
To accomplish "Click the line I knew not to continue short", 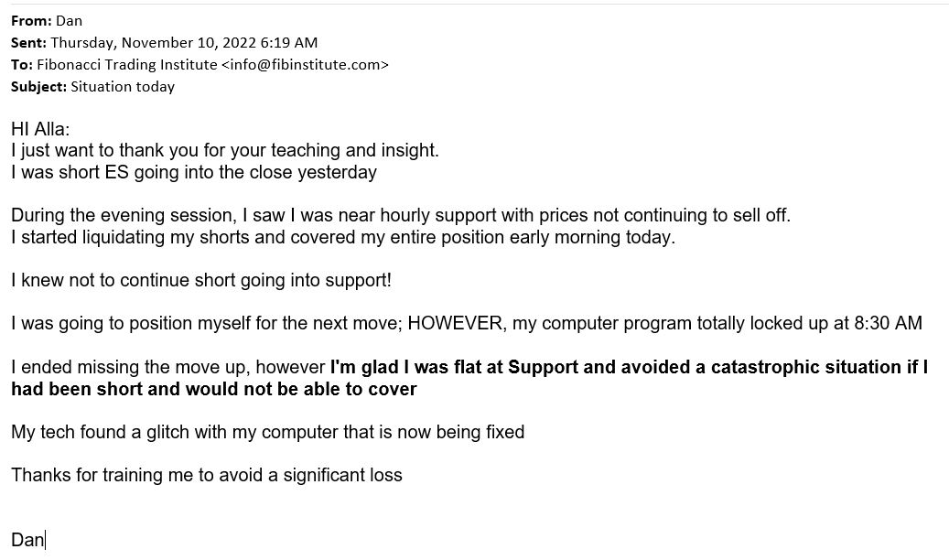I will 201,280.
